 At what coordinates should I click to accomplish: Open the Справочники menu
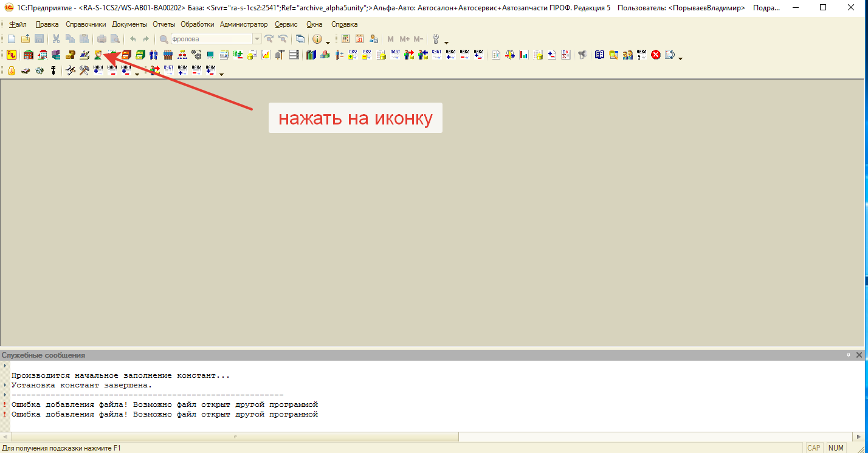86,24
